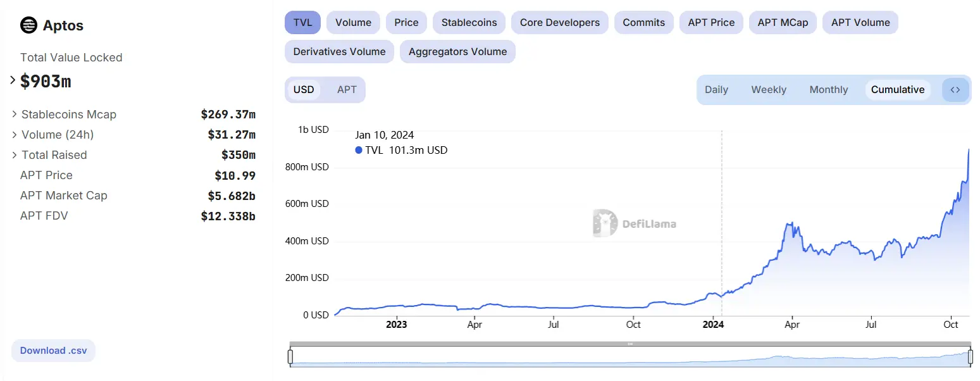The width and height of the screenshot is (980, 381).
Task: Switch denomination to APT
Action: (x=347, y=90)
